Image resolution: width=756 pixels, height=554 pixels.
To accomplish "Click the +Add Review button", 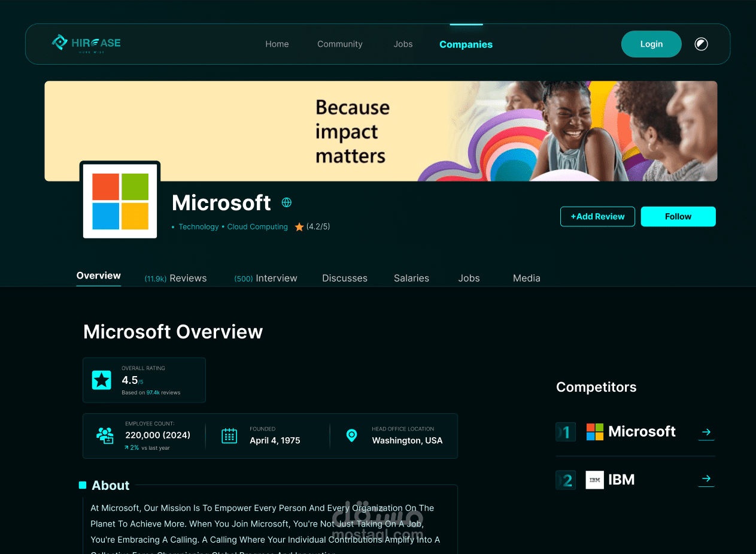I will (x=597, y=216).
